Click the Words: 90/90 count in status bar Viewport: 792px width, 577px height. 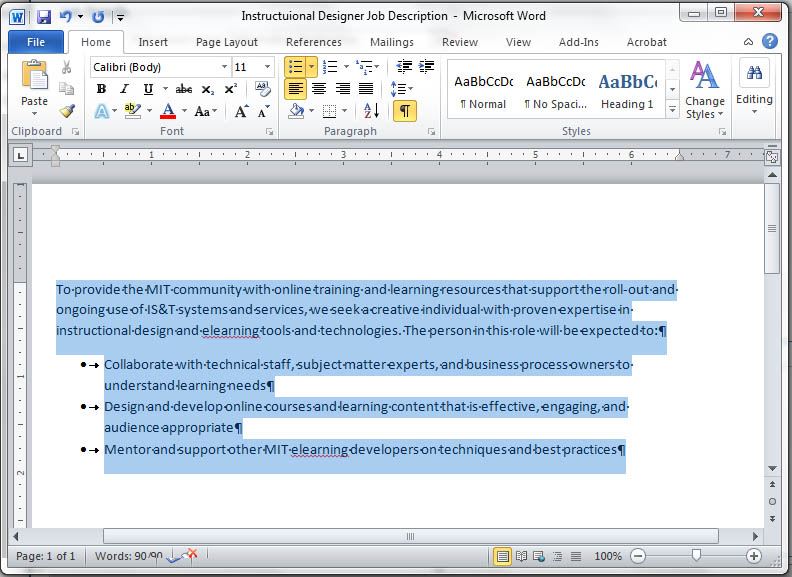[x=128, y=556]
